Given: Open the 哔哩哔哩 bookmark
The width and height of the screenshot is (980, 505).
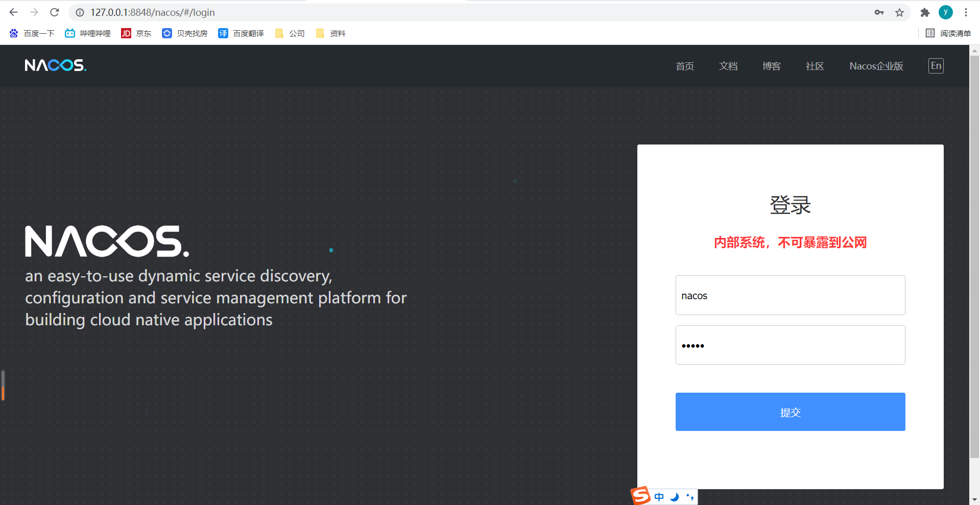Looking at the screenshot, I should (x=88, y=33).
